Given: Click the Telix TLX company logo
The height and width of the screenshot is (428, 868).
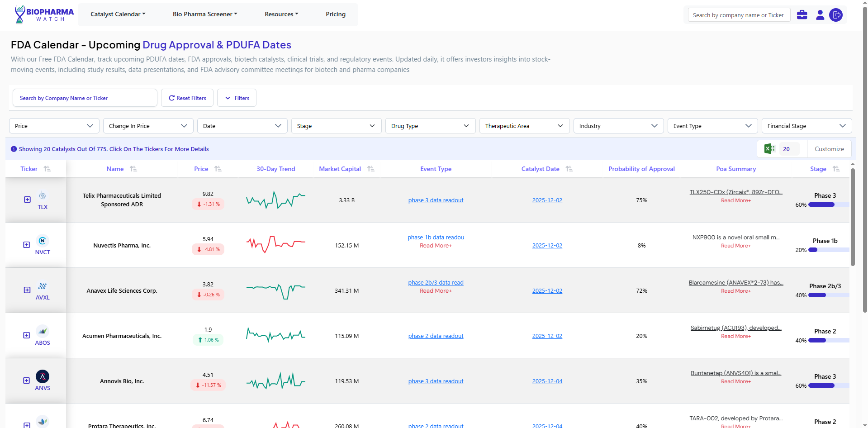Looking at the screenshot, I should [43, 195].
